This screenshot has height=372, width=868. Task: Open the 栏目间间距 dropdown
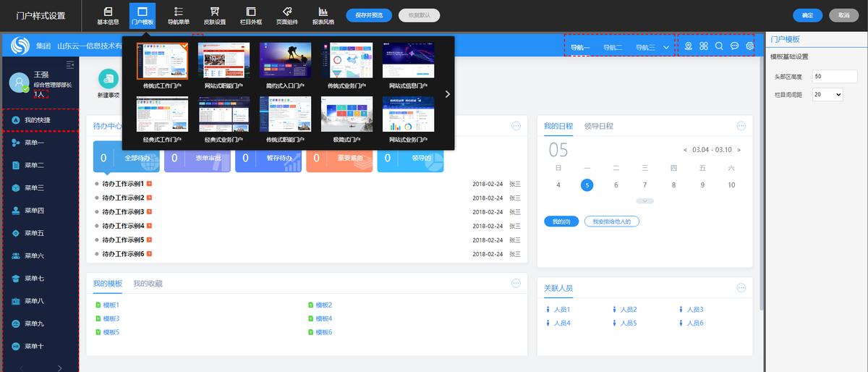(827, 94)
